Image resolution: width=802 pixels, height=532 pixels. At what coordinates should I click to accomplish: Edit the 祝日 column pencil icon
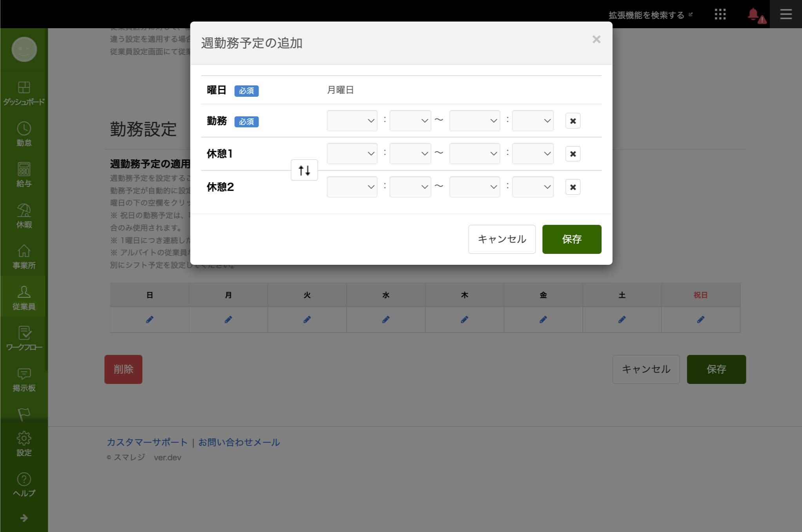tap(701, 320)
